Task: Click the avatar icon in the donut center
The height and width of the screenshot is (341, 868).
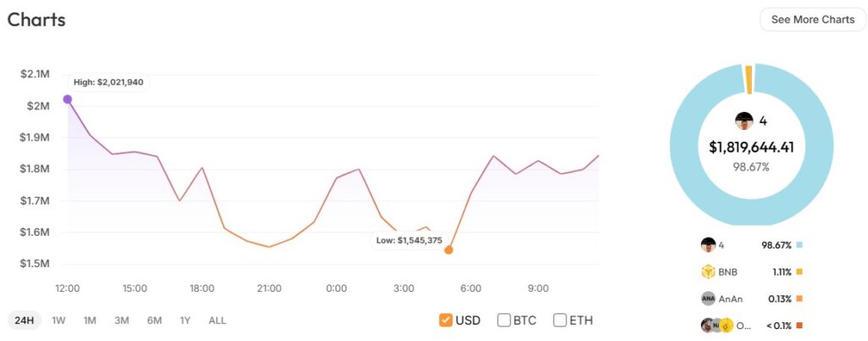Action: coord(744,120)
